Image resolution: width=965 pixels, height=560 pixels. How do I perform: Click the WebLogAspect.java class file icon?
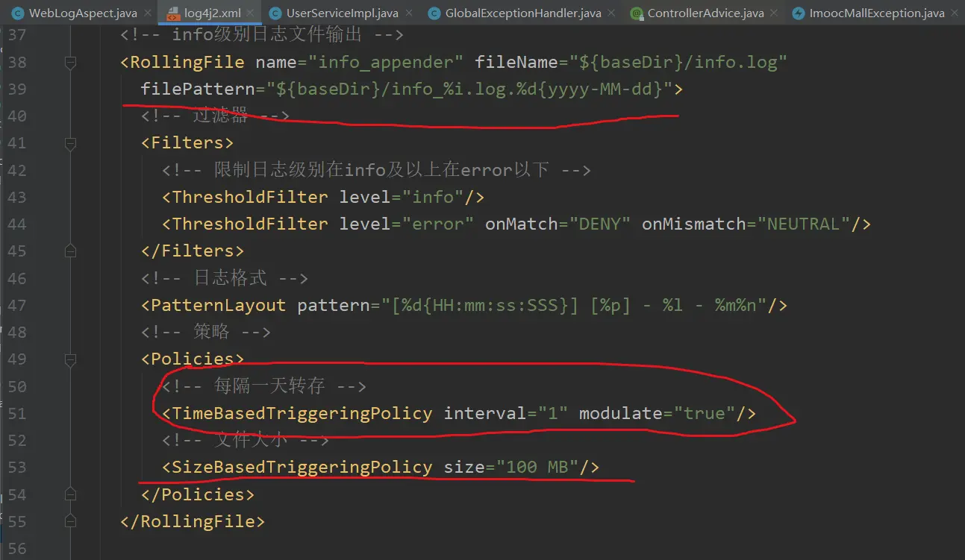pos(18,13)
